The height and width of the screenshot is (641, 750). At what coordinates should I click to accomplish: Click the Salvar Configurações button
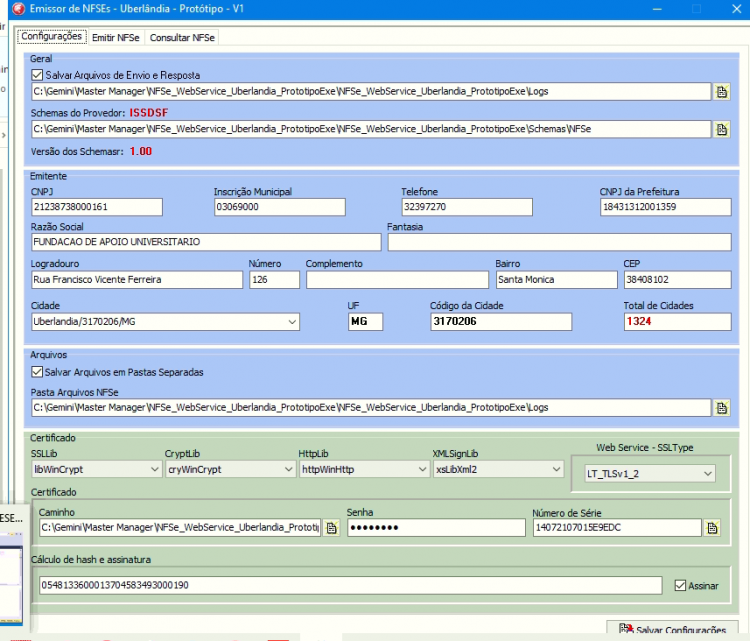tap(672, 630)
